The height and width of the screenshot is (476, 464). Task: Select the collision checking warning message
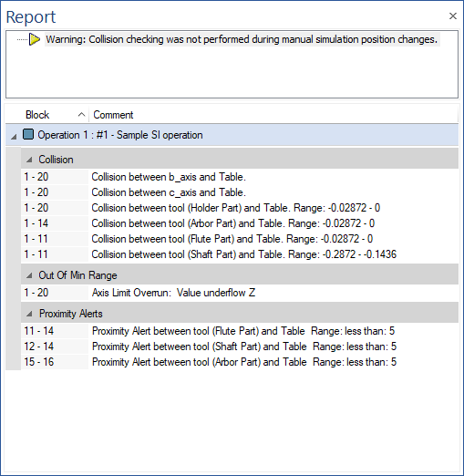[x=242, y=39]
